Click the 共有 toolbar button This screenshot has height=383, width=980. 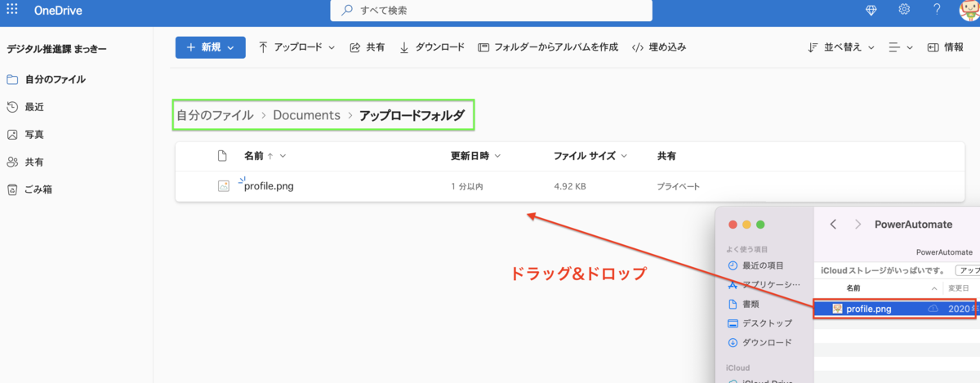click(367, 47)
